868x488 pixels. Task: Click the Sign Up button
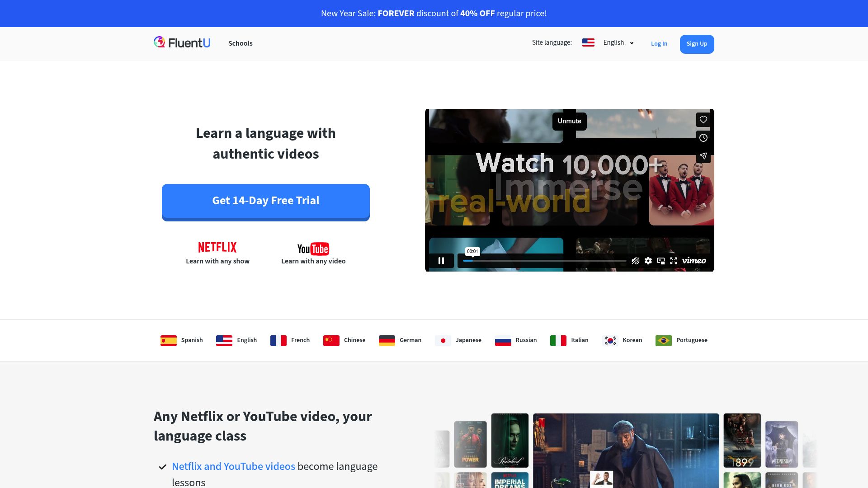697,44
